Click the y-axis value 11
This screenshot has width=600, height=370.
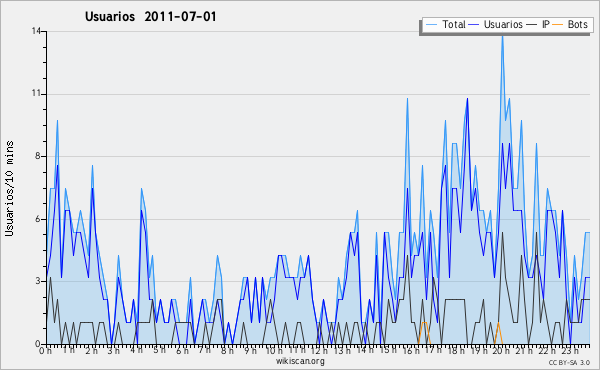36,94
